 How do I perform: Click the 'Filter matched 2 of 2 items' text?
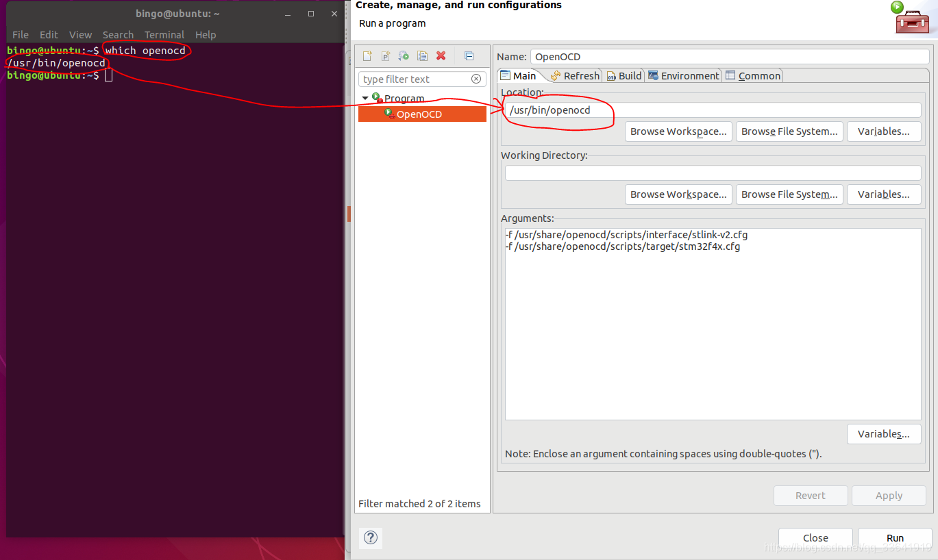point(419,504)
